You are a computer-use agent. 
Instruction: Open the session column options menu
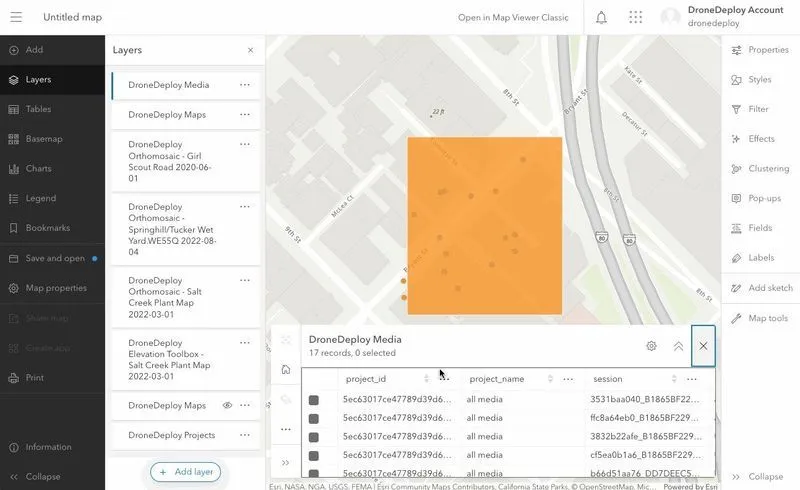pyautogui.click(x=691, y=379)
